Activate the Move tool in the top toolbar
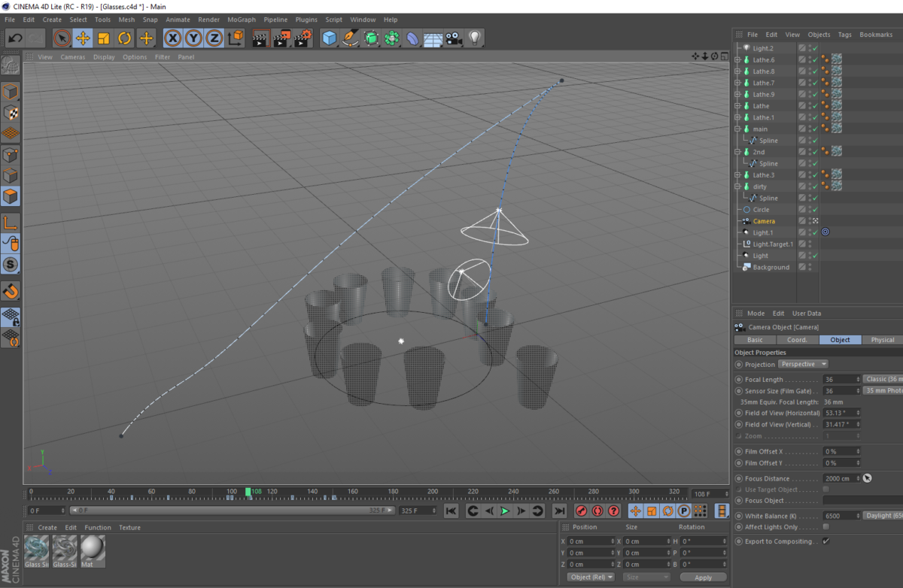The image size is (903, 588). tap(84, 38)
